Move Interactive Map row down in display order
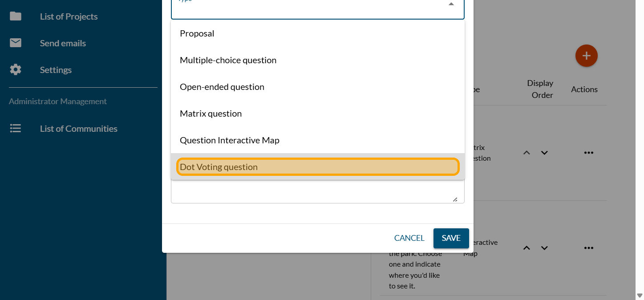This screenshot has height=300, width=644. point(544,248)
